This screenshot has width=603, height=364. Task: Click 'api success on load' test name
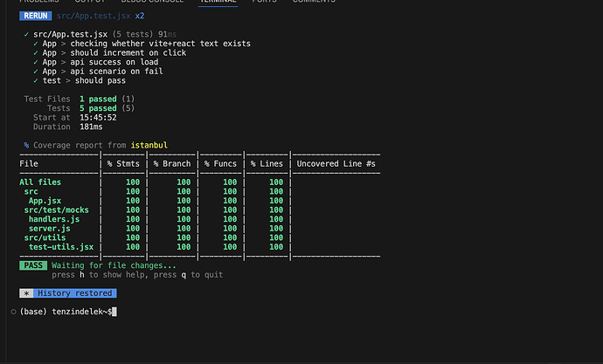114,62
